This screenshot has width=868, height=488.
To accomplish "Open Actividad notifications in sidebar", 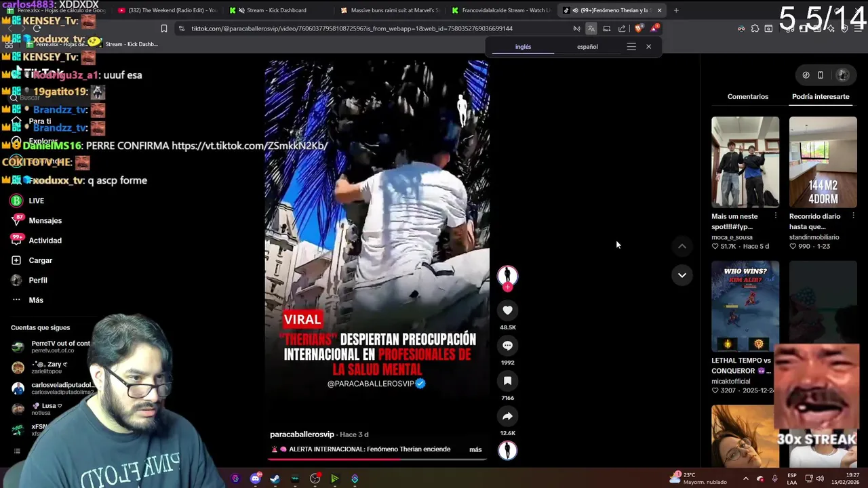I will (x=37, y=240).
